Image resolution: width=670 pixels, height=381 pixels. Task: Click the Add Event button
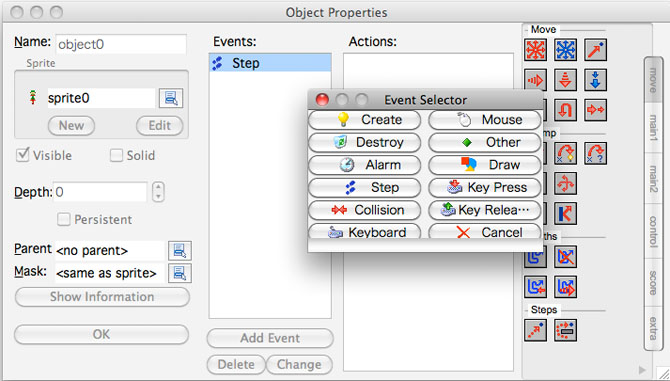(x=270, y=338)
